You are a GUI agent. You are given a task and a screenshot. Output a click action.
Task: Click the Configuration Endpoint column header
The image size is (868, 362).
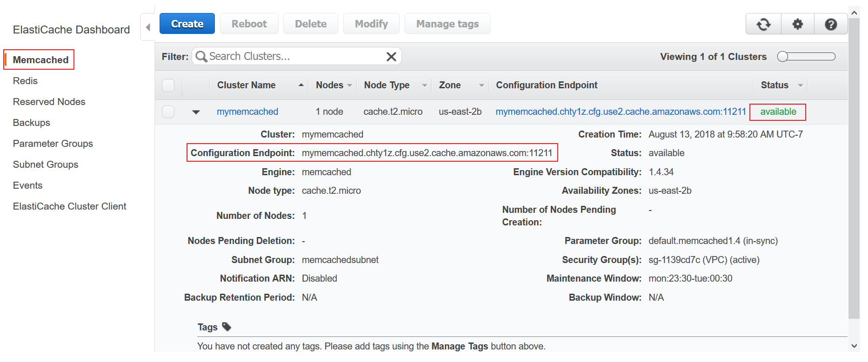[547, 85]
